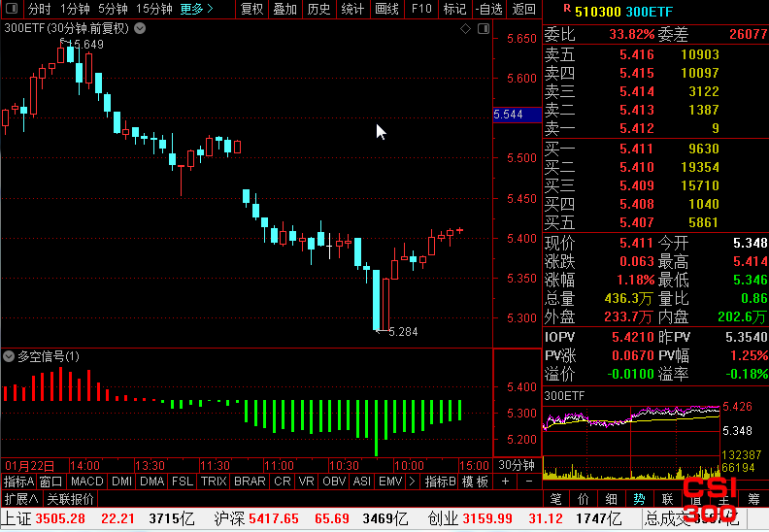Screen dimensions: 769x532
Task: Expand the 多空信号 indicator dropdown
Action: tap(9, 356)
